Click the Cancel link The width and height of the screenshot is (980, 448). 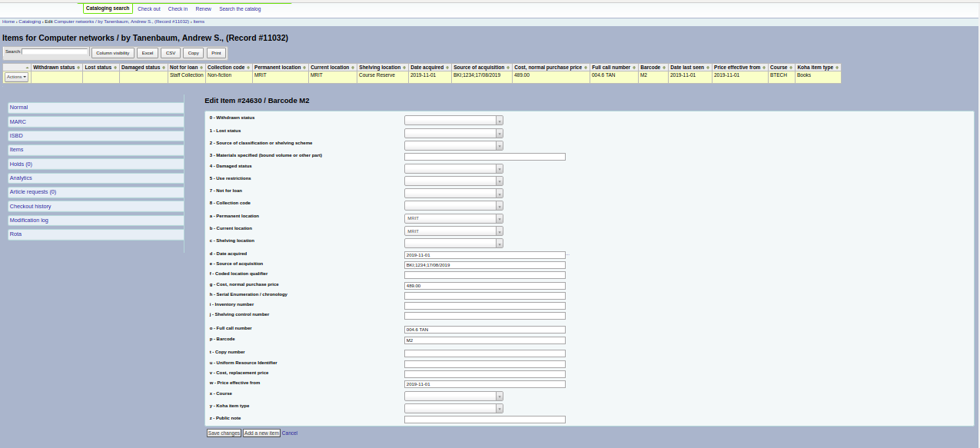290,433
